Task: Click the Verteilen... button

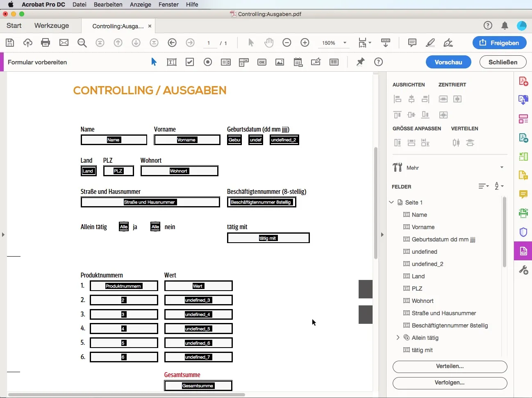Action: [449, 367]
